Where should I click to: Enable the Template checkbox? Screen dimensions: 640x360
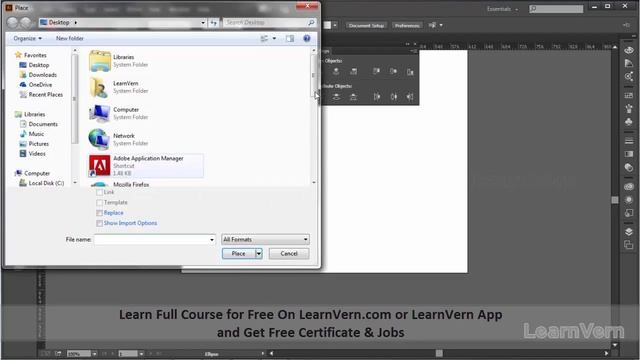(x=99, y=202)
